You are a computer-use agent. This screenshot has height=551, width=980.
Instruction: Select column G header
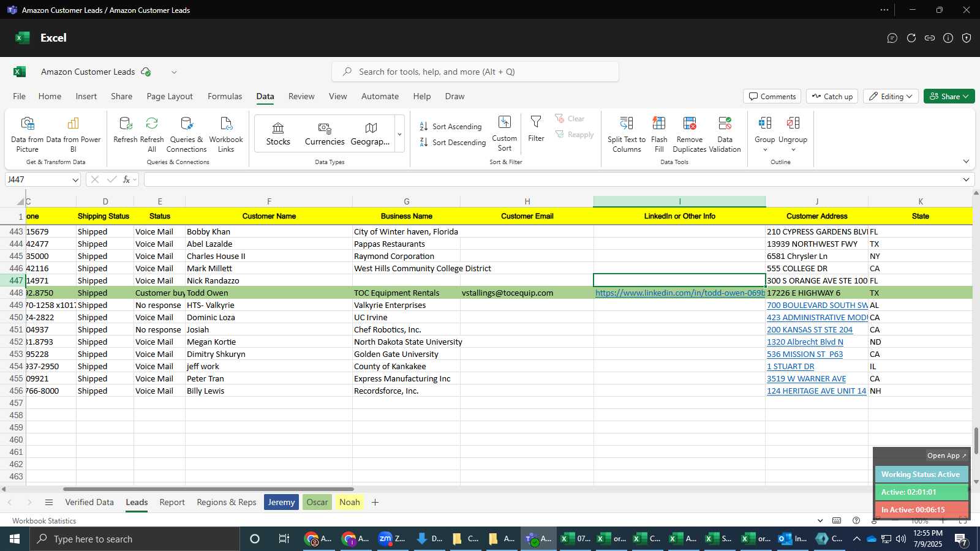tap(406, 201)
